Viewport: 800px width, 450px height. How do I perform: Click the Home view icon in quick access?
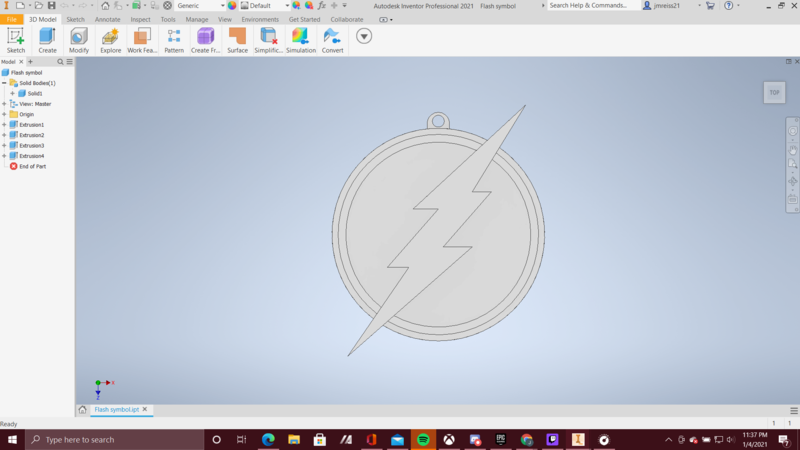tap(105, 6)
